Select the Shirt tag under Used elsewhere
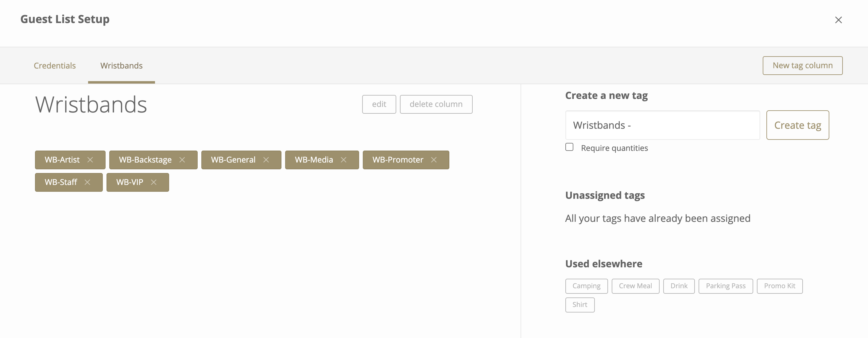The image size is (868, 338). point(579,305)
